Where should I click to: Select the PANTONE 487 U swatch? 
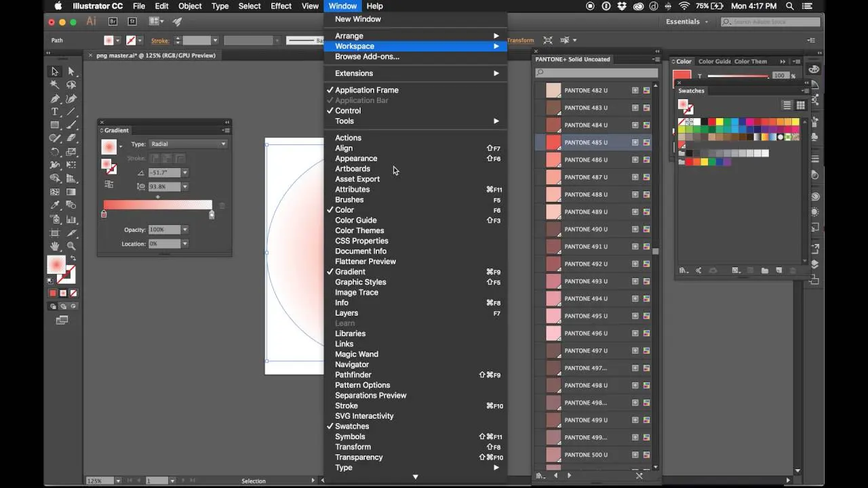[x=587, y=177]
